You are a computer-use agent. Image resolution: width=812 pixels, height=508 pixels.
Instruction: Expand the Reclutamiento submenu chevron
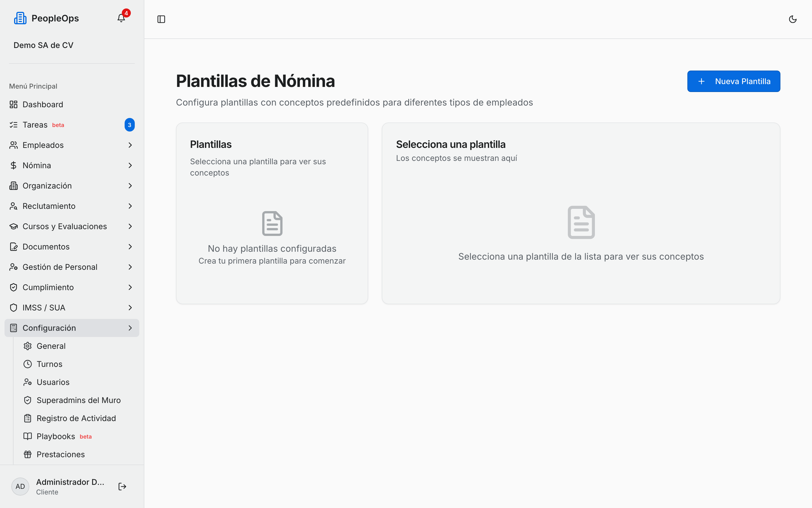click(130, 206)
